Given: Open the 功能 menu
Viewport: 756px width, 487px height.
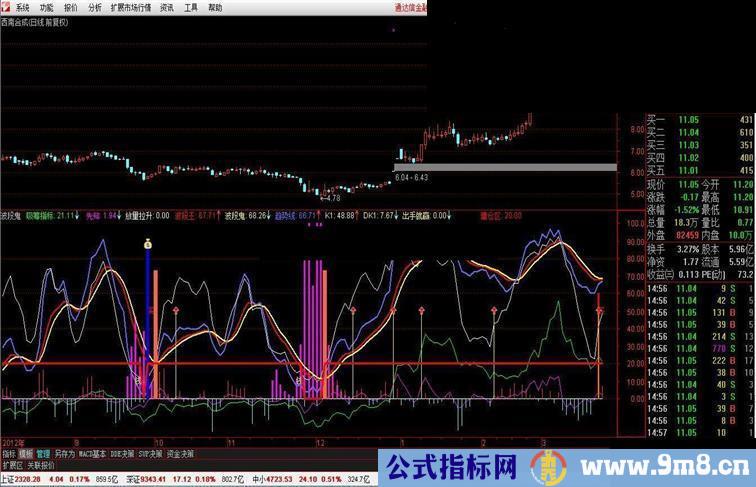Looking at the screenshot, I should [x=47, y=6].
